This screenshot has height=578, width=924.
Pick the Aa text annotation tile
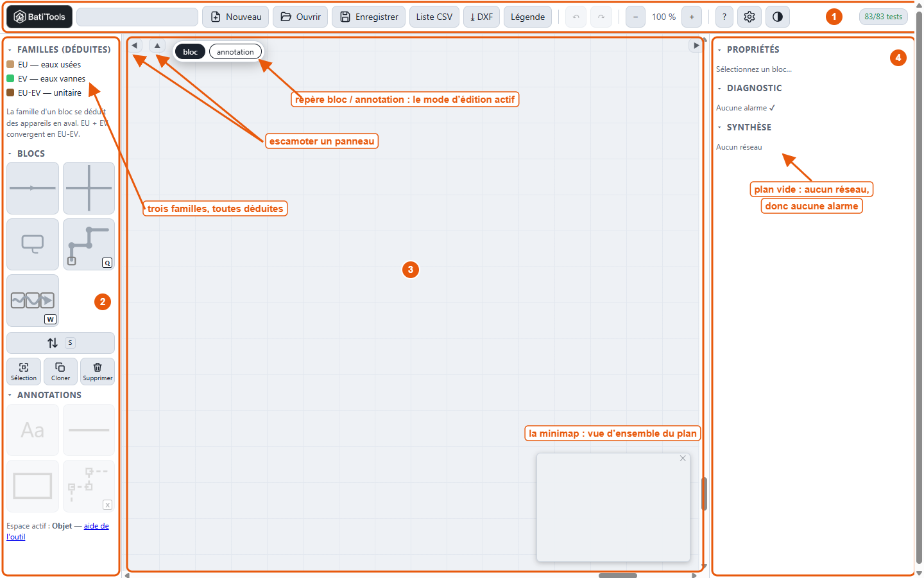pyautogui.click(x=33, y=430)
